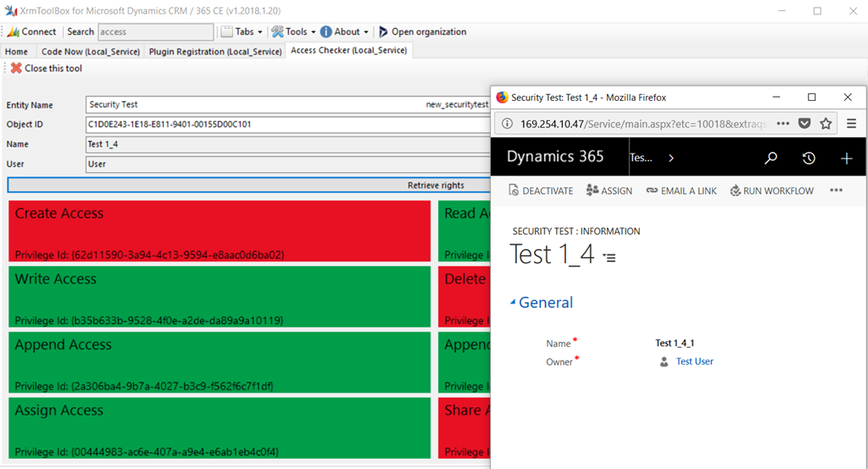
Task: Switch to Plugin Registration (Local_Service) tab
Action: tap(214, 52)
